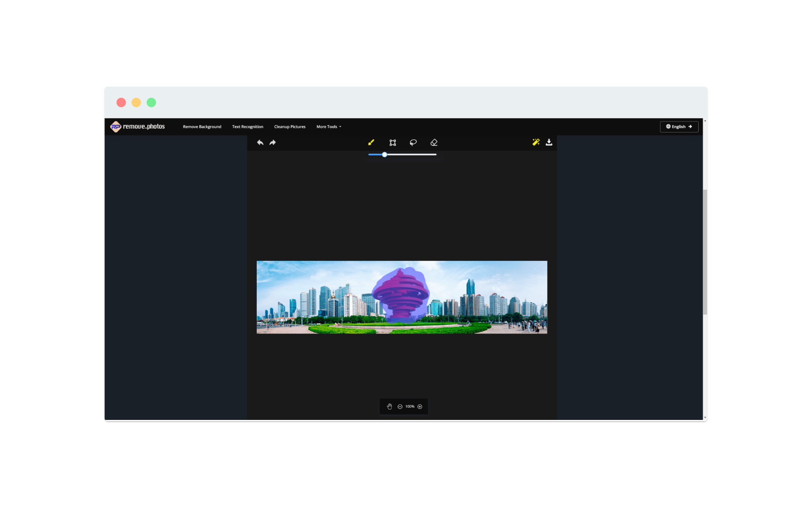Screen dimensions: 812x508
Task: Go to Text Recognition
Action: coord(247,127)
